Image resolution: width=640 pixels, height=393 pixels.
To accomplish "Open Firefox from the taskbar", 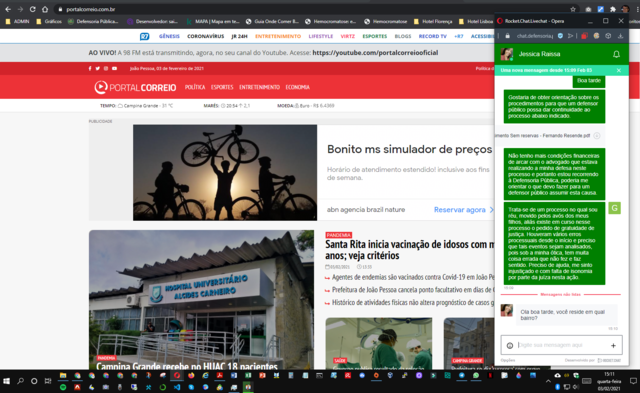I will [191, 375].
